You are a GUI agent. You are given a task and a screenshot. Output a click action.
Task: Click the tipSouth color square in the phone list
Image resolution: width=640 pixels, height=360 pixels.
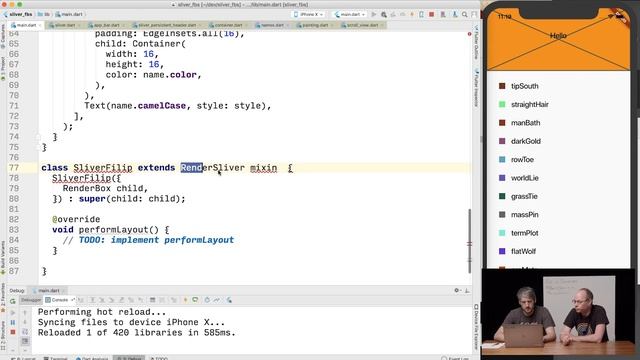[x=502, y=86]
